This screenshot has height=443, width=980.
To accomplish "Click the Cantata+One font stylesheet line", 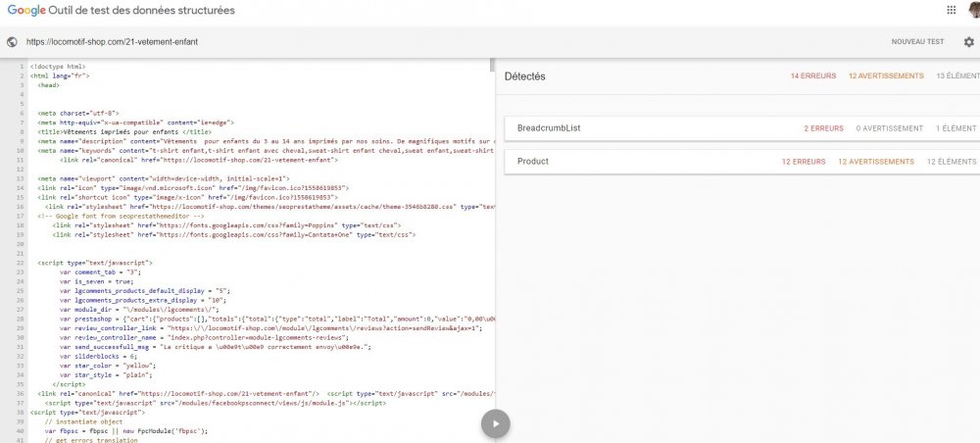I will coord(234,235).
